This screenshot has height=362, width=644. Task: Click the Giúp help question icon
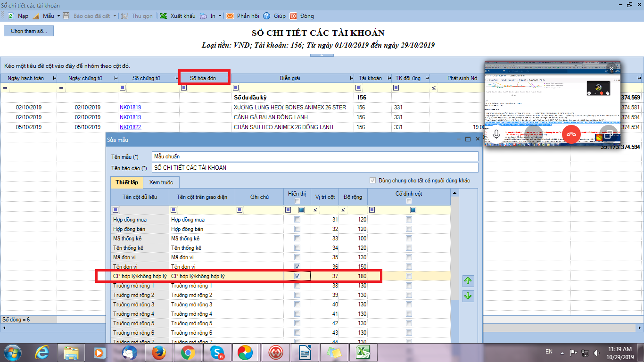coord(267,16)
